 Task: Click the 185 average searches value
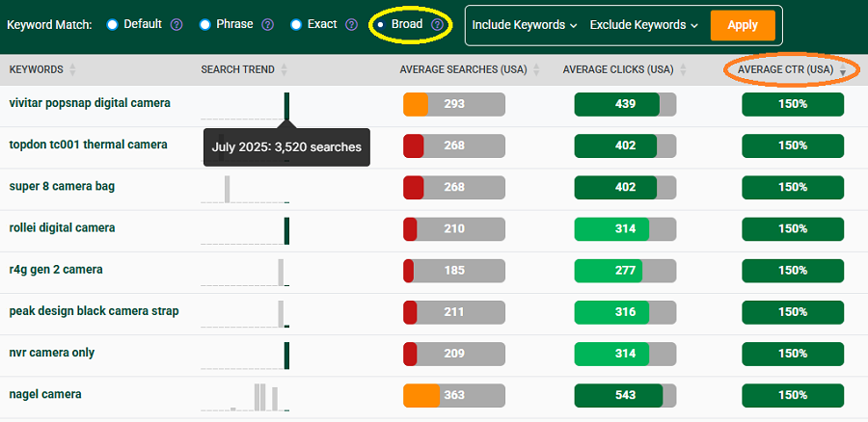[454, 271]
